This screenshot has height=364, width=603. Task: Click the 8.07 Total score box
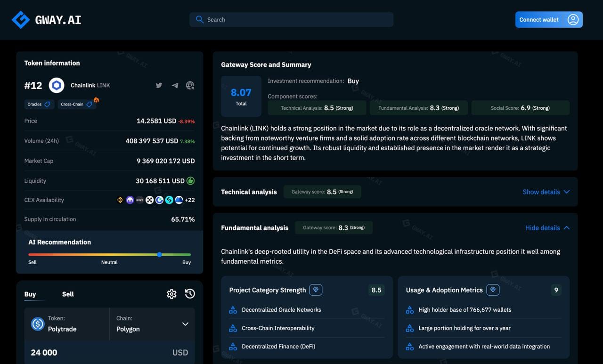click(x=241, y=96)
